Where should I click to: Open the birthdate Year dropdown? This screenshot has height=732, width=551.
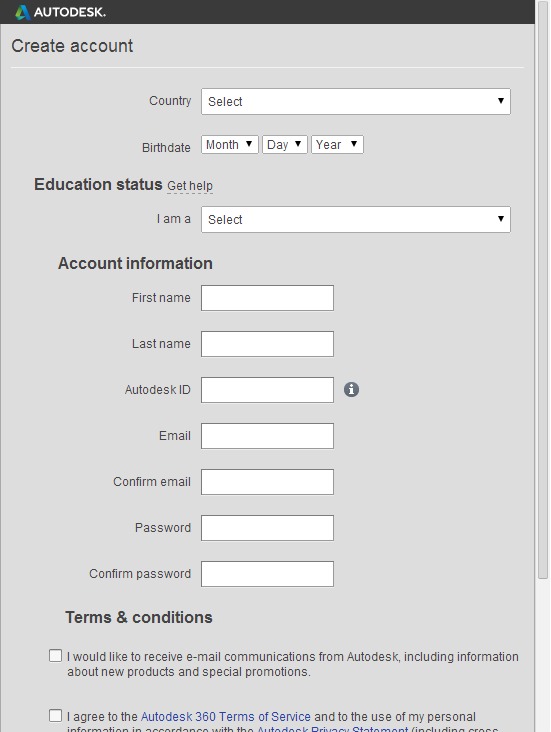tap(337, 145)
